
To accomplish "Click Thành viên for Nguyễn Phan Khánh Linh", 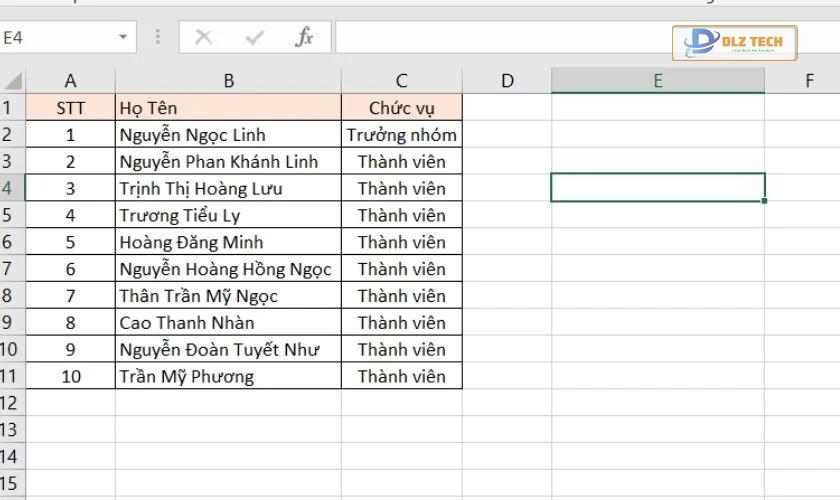I will 402,161.
